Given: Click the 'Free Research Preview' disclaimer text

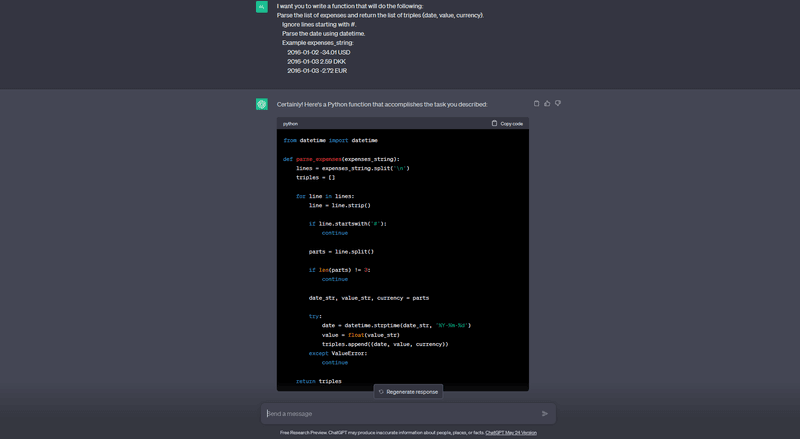Looking at the screenshot, I should tap(382, 433).
